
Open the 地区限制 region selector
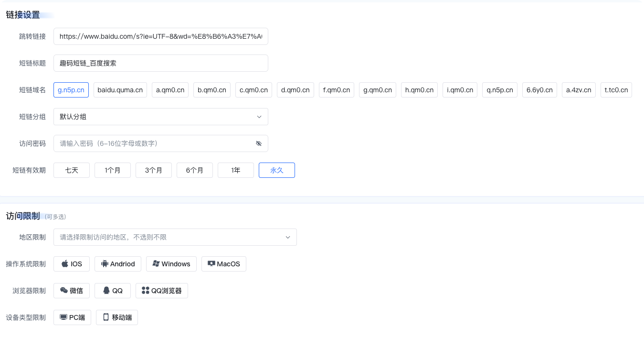pyautogui.click(x=175, y=237)
